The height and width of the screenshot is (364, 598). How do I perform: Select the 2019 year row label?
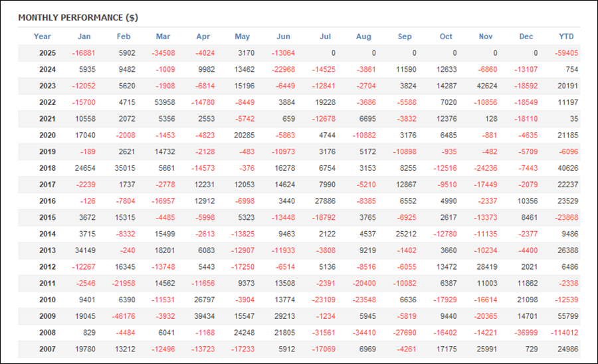tap(47, 151)
